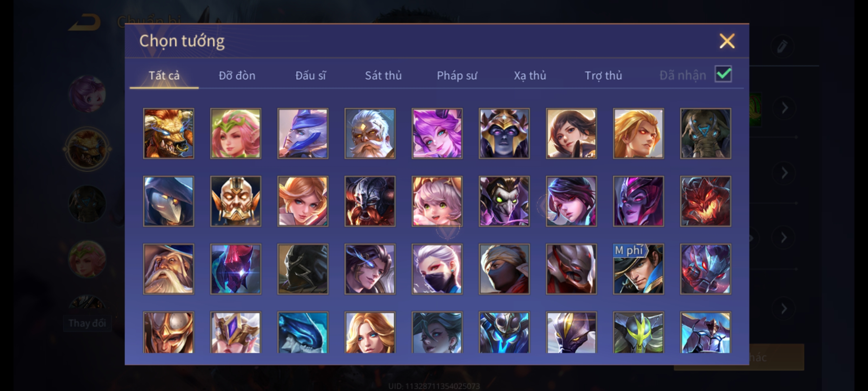Pick the pink-haired elf girl with green headband
Viewport: 868px width, 391px height.
(x=235, y=134)
